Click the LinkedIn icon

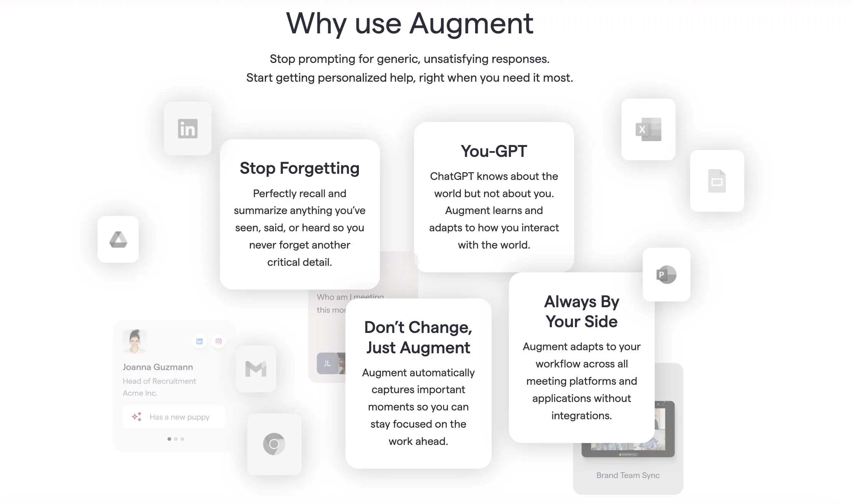coord(188,128)
